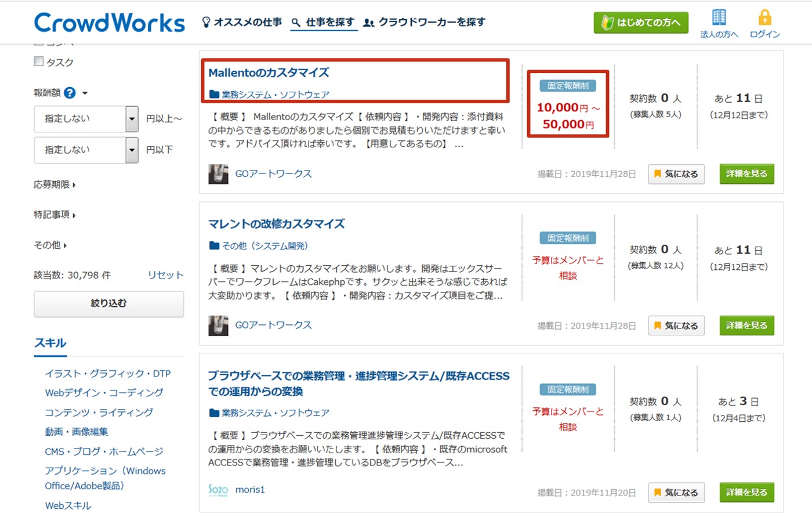Click the 該当数: 30,798 件 result count
812x517 pixels.
click(x=72, y=275)
